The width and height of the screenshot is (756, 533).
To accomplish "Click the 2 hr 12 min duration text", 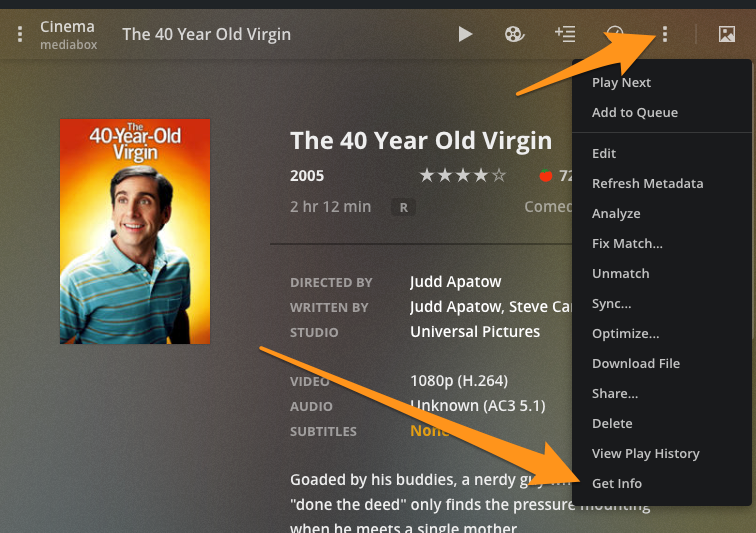I will pos(330,207).
